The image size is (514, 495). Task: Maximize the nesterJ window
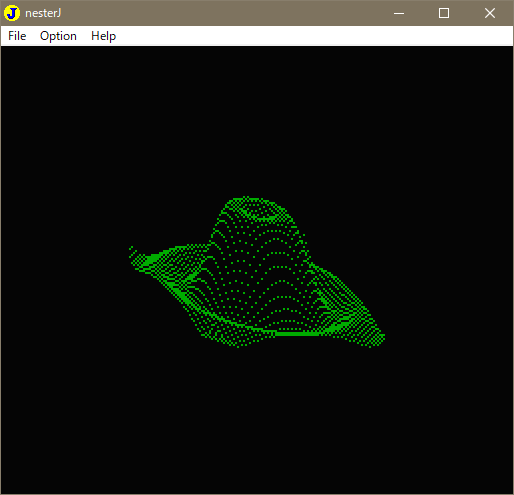tap(444, 13)
